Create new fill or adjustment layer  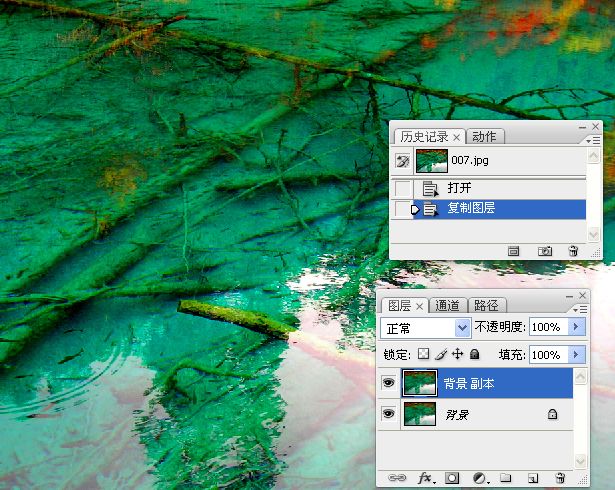click(x=480, y=478)
